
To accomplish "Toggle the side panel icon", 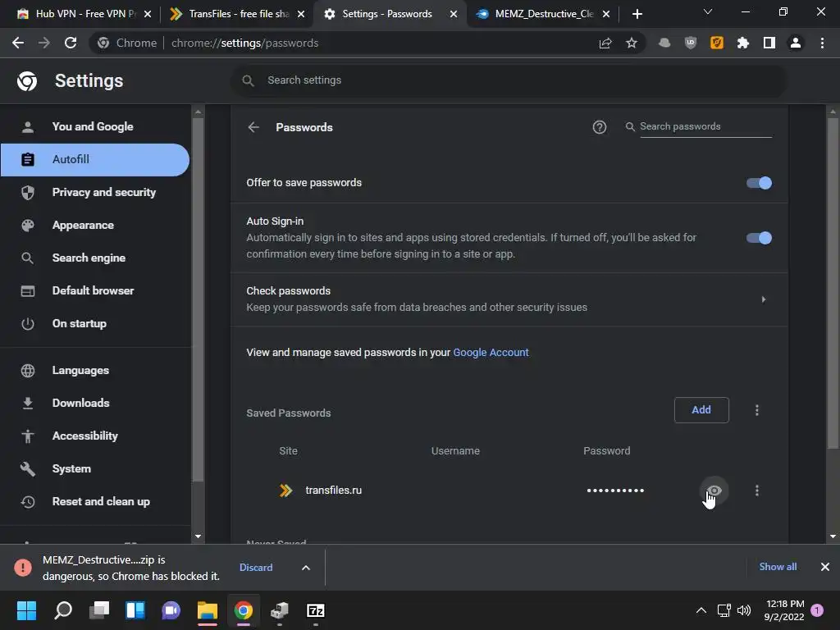I will tap(769, 43).
